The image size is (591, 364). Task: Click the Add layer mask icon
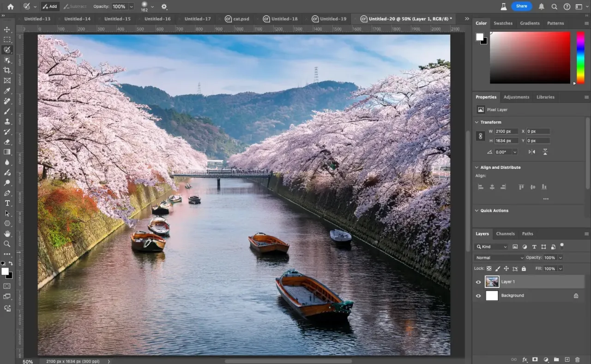click(x=535, y=359)
